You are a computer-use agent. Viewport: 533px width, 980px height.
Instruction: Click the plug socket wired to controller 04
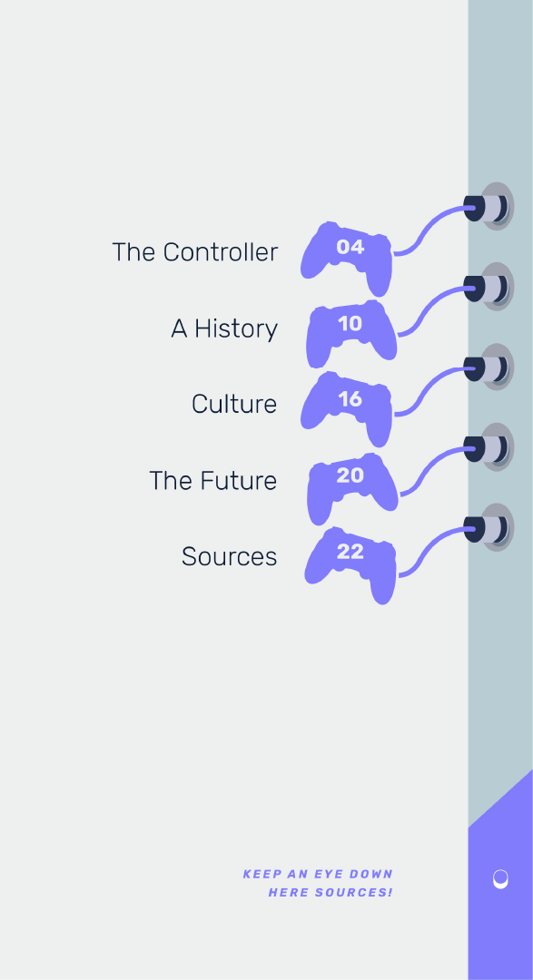click(x=489, y=207)
